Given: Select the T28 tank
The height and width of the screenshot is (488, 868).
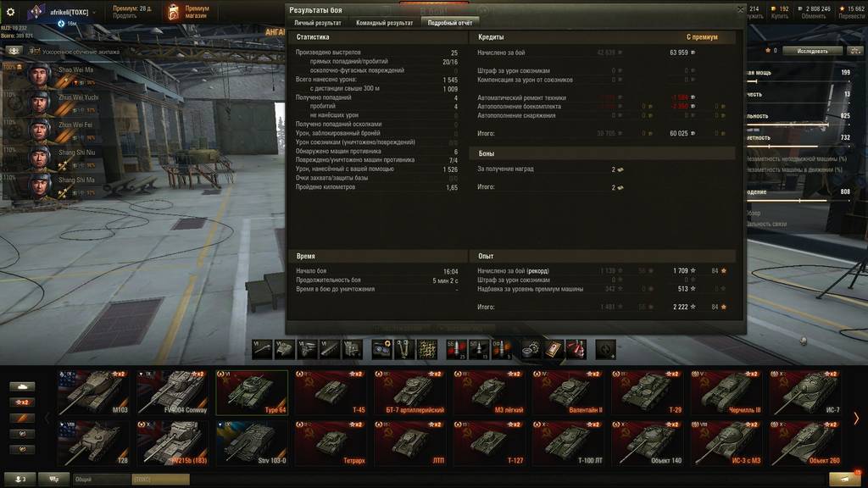Looking at the screenshot, I should [93, 442].
